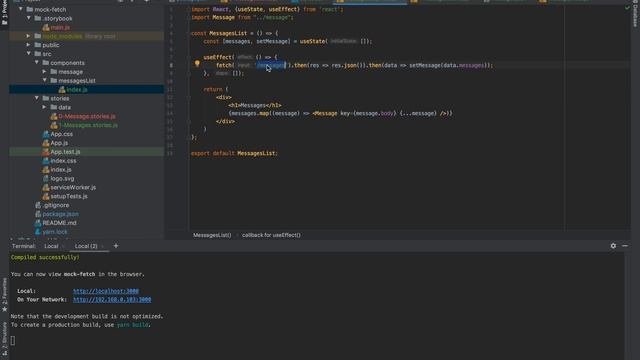The width and height of the screenshot is (640, 360).
Task: Click the package.json file icon
Action: (x=38, y=214)
